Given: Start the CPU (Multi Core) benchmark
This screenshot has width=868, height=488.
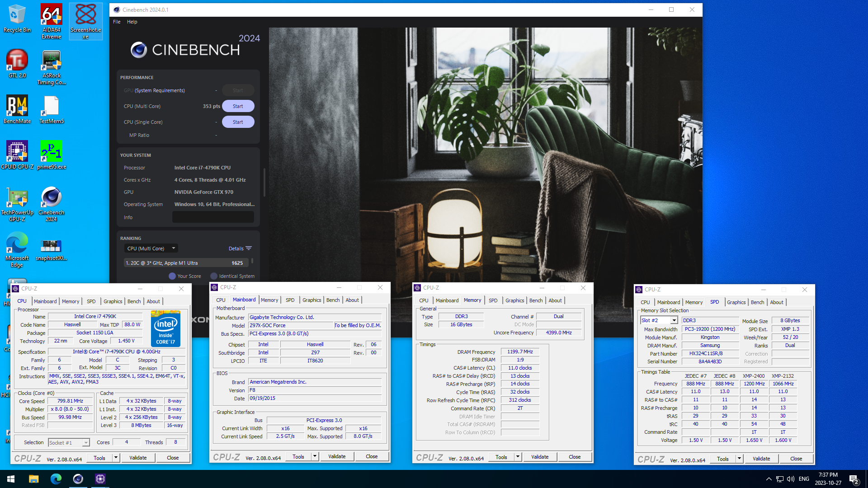Looking at the screenshot, I should click(238, 106).
